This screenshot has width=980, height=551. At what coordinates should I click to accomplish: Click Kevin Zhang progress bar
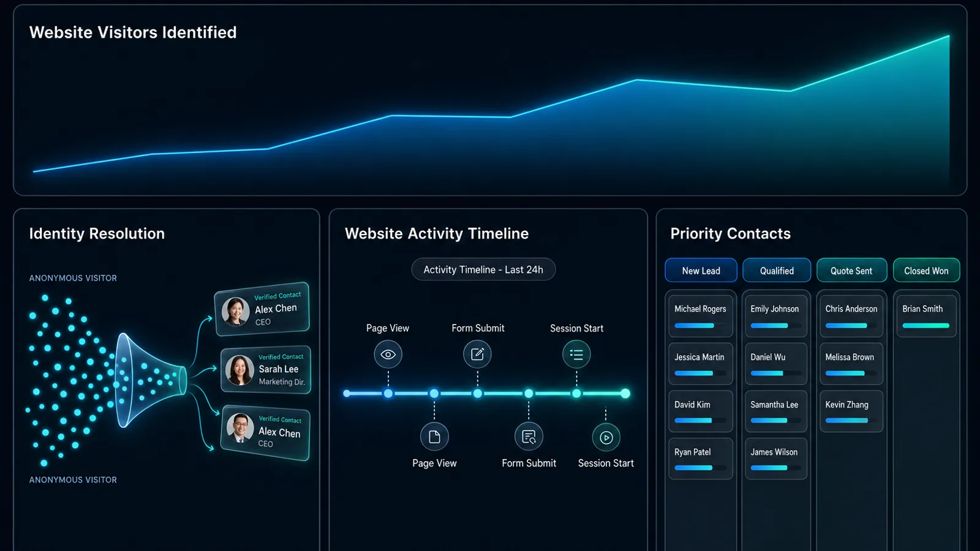[851, 421]
